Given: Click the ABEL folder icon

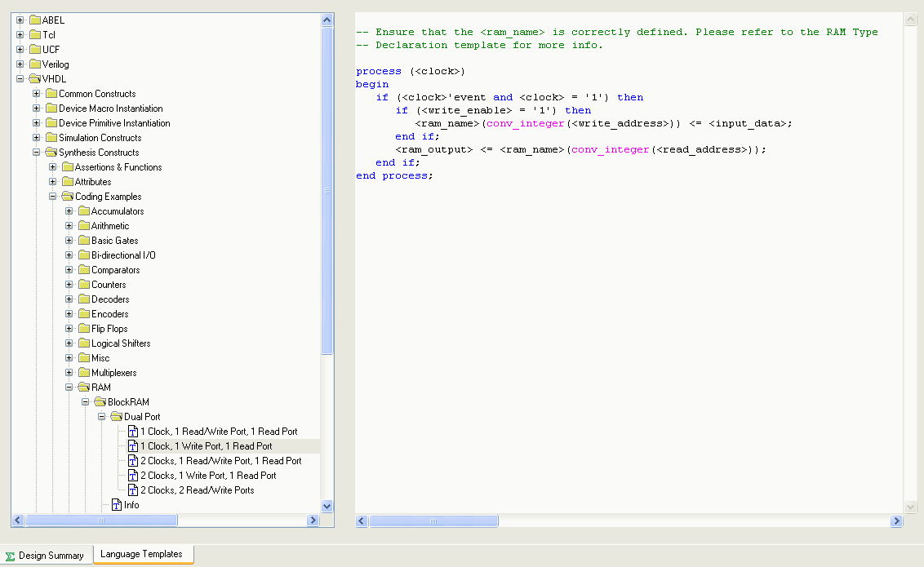Looking at the screenshot, I should [x=35, y=20].
